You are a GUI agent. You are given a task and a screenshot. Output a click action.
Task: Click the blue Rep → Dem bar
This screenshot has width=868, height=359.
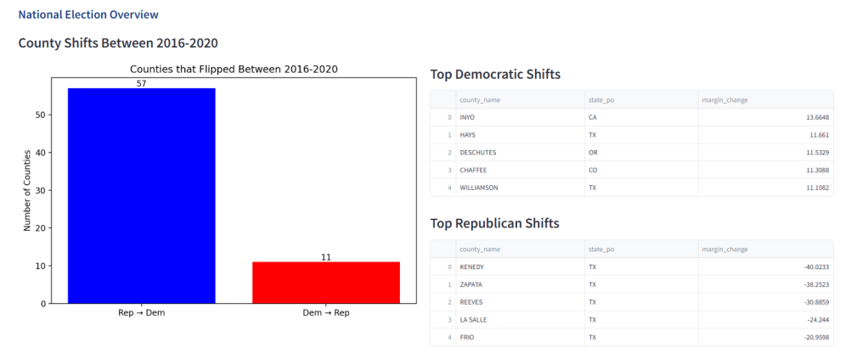point(141,195)
